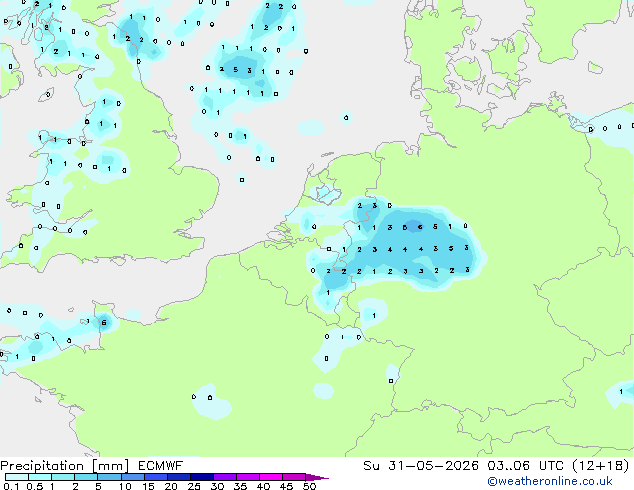Viewport: 634px width, 490px height.
Task: Click the ECMWF model name label
Action: [161, 466]
